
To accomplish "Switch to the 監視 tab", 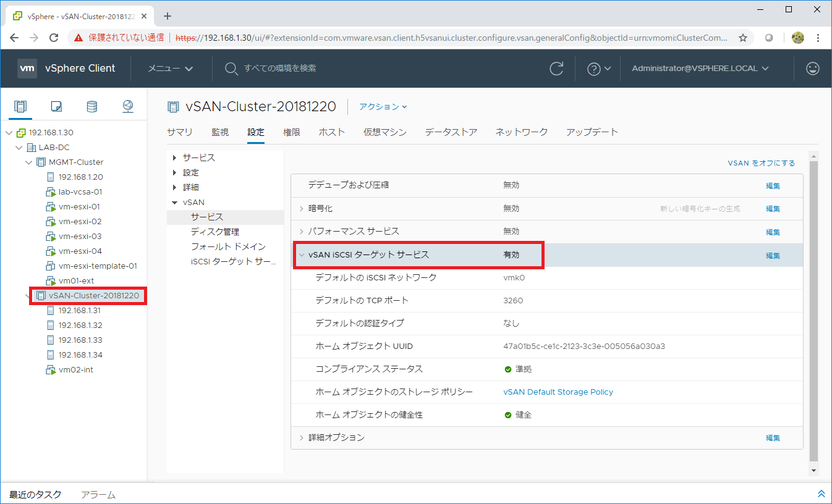I will pyautogui.click(x=220, y=132).
